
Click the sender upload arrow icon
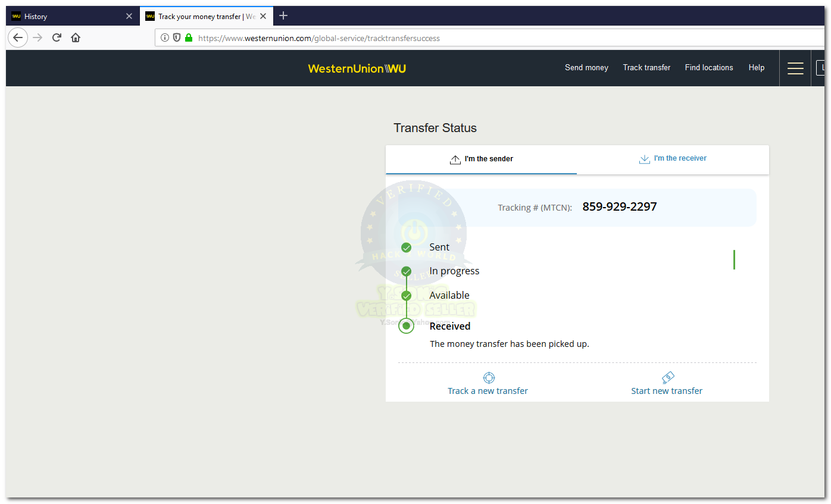click(455, 159)
